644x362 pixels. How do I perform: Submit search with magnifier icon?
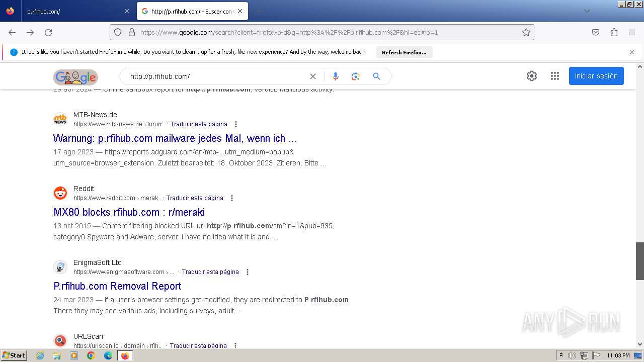tap(376, 76)
